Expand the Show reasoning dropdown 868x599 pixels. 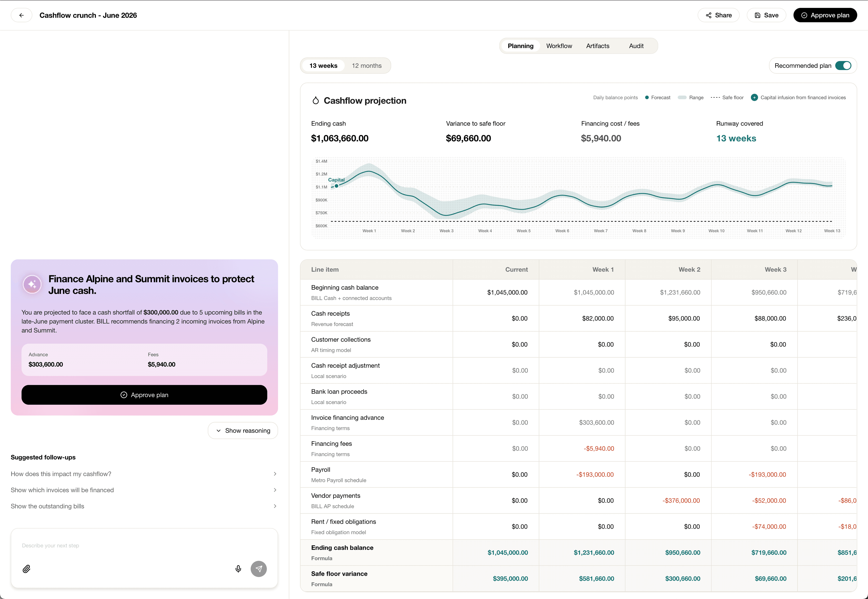tap(243, 430)
